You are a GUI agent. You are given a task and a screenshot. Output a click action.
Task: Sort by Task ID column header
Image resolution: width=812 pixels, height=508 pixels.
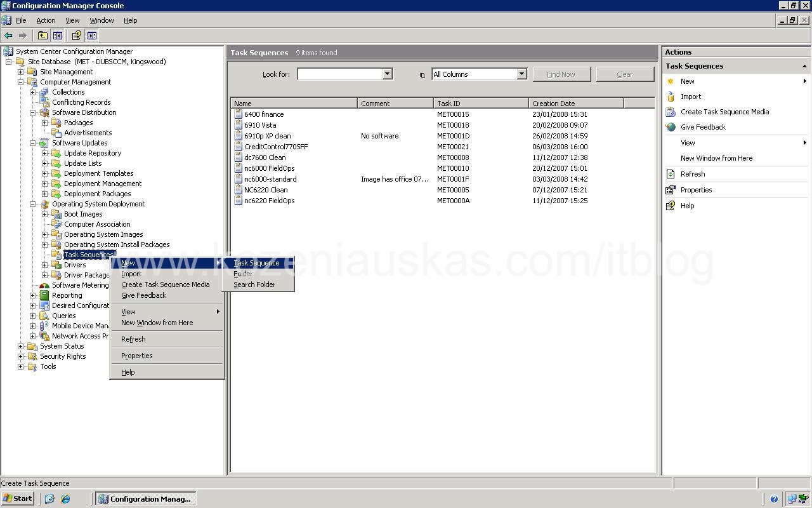[x=481, y=103]
